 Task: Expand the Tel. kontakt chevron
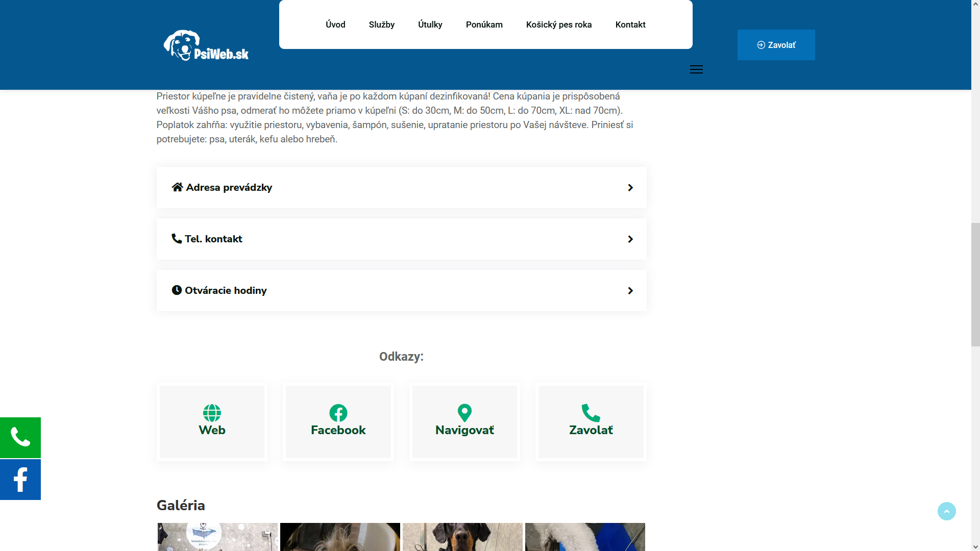630,239
